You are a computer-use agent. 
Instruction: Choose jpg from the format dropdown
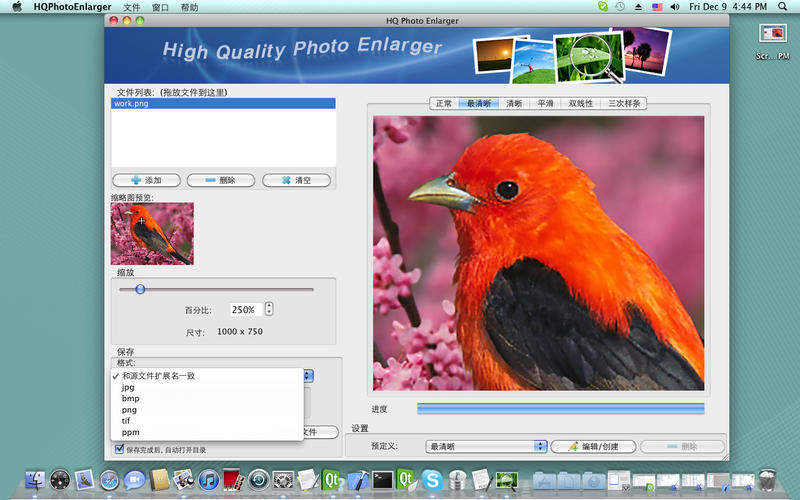point(128,387)
